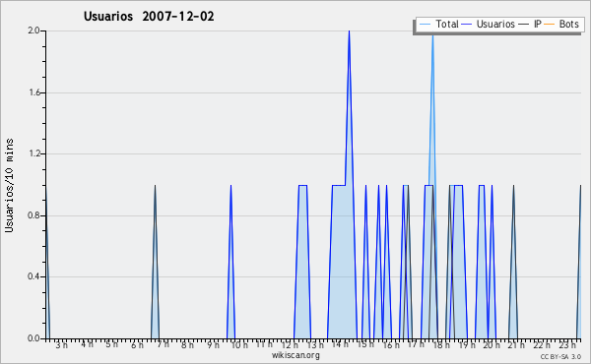Click the orange Bots legend line
The height and width of the screenshot is (364, 591).
coord(550,25)
